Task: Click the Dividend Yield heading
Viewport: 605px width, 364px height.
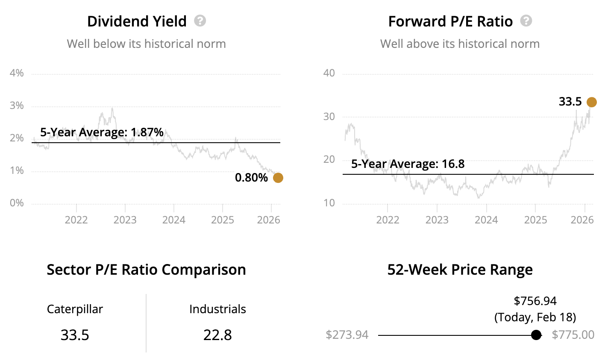Action: click(137, 21)
